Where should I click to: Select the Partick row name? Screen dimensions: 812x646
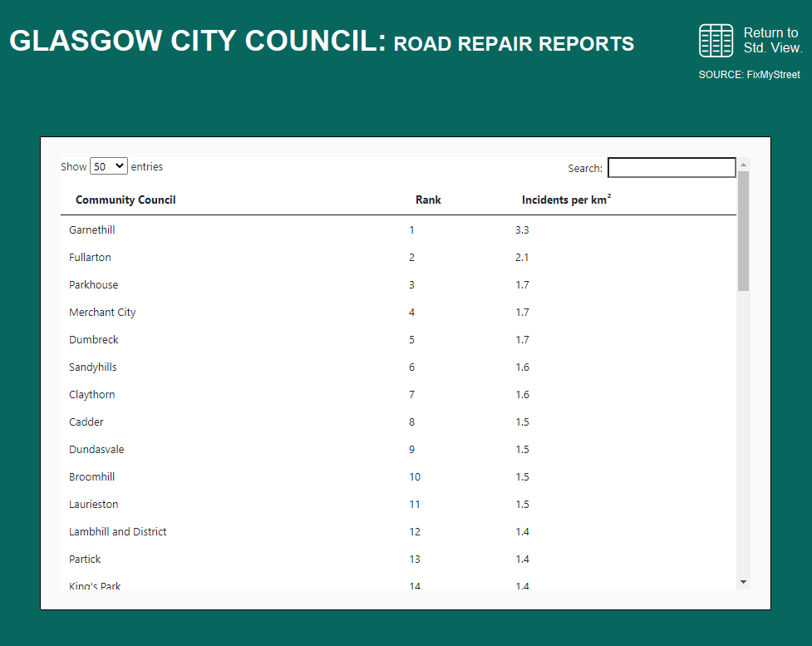click(x=85, y=560)
